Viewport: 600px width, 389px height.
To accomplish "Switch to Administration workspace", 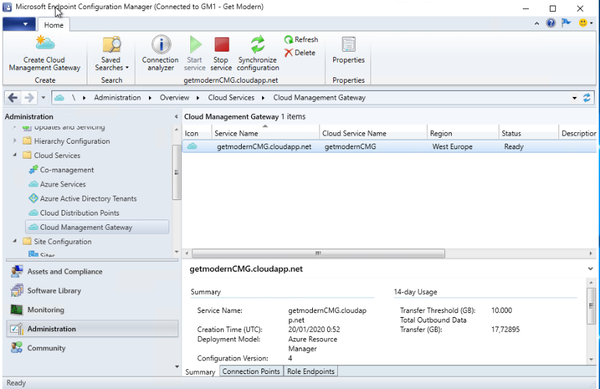I will tap(92, 329).
